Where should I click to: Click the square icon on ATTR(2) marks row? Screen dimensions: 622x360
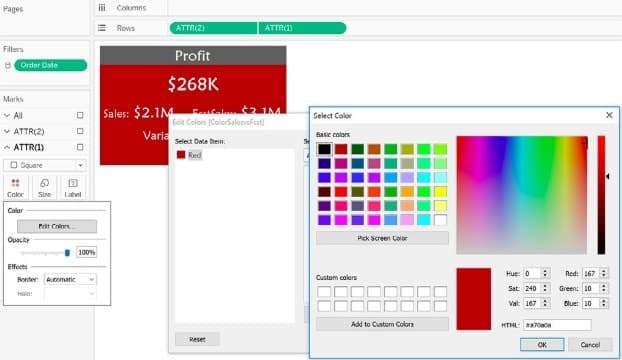point(80,131)
